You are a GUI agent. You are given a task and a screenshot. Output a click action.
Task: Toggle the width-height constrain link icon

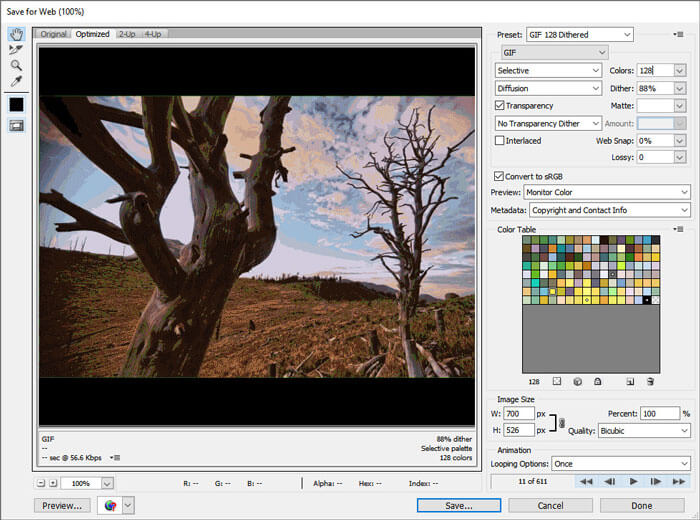click(562, 422)
